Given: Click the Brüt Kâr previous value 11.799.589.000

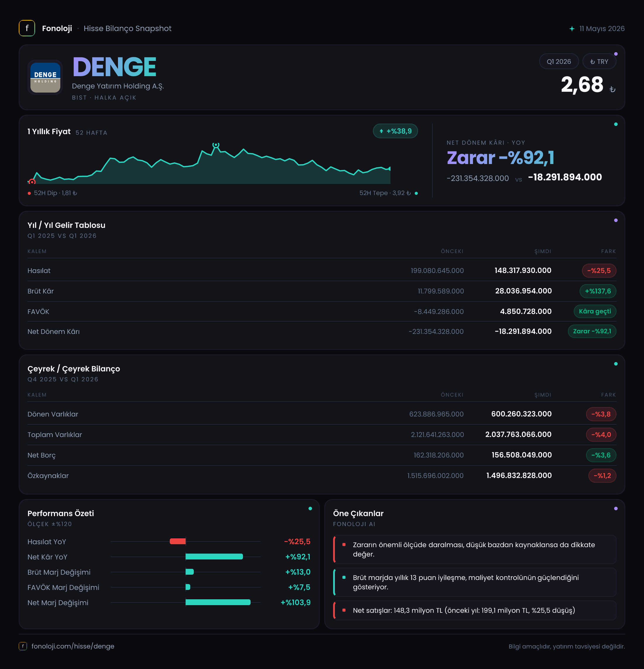Looking at the screenshot, I should click(441, 291).
